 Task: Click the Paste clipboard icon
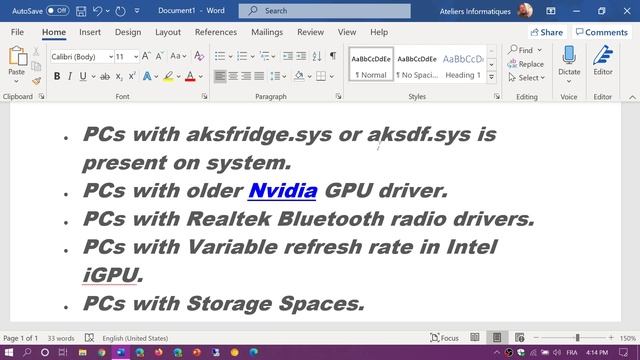click(18, 56)
